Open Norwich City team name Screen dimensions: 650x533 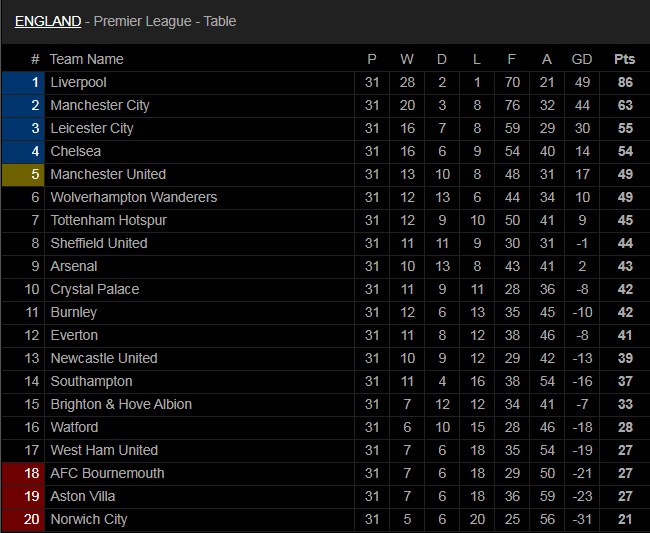pos(89,519)
